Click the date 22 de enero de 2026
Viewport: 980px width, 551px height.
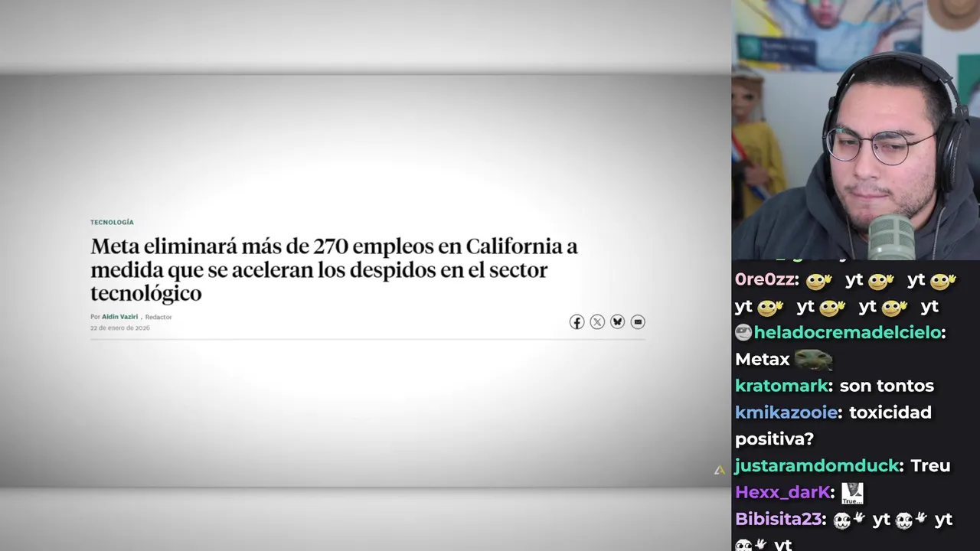point(120,328)
